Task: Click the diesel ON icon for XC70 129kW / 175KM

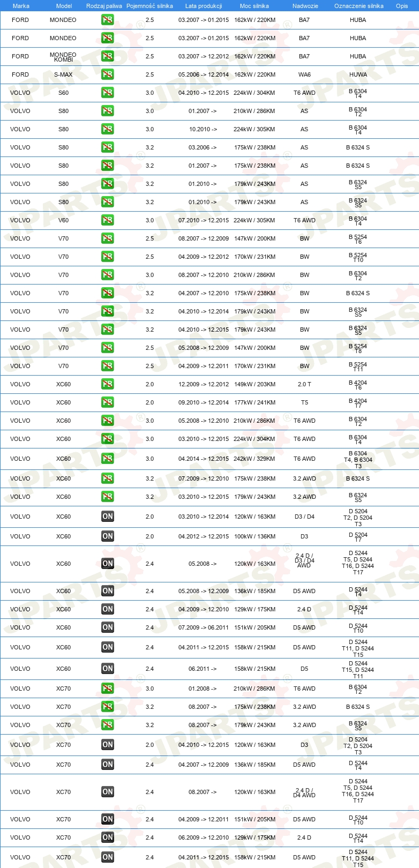Action: tap(108, 837)
